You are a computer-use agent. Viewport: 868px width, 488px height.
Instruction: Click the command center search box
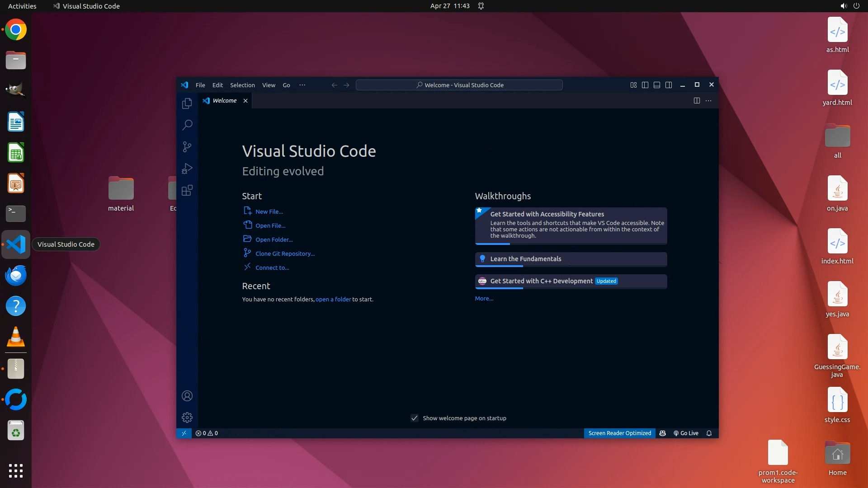459,85
